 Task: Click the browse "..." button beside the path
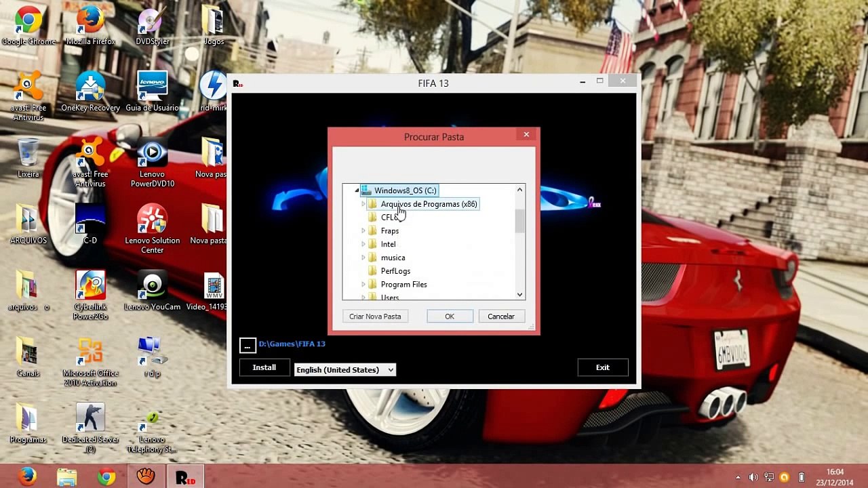[x=248, y=345]
